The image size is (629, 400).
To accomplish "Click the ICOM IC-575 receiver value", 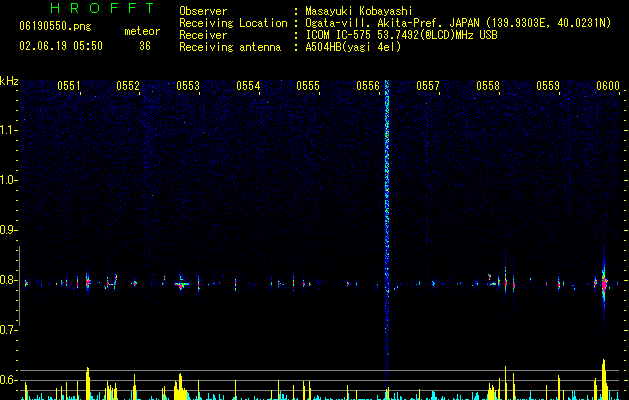I will (x=401, y=35).
